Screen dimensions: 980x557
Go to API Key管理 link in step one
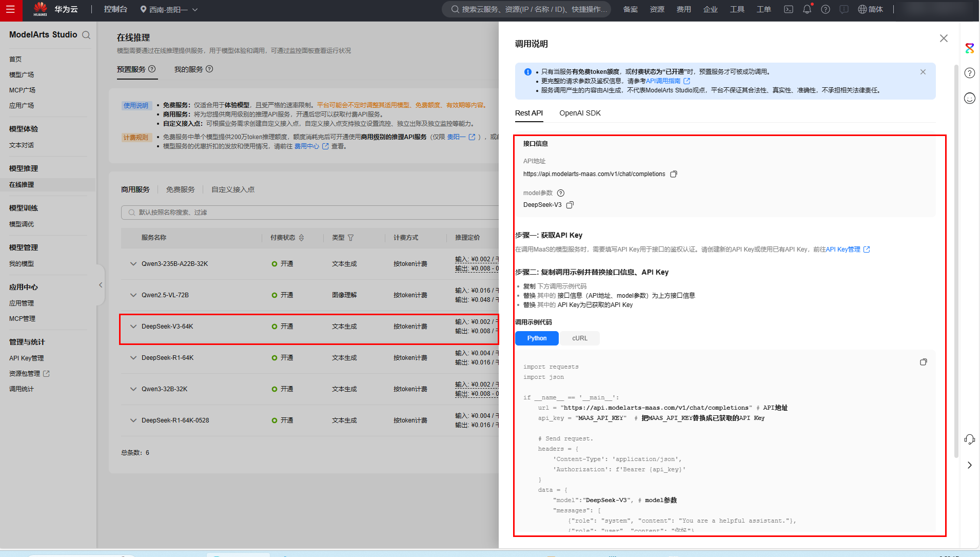coord(848,249)
